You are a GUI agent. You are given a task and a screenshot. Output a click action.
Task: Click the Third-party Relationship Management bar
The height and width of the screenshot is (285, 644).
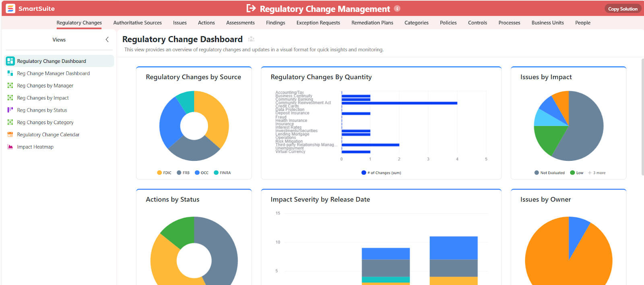coord(370,145)
